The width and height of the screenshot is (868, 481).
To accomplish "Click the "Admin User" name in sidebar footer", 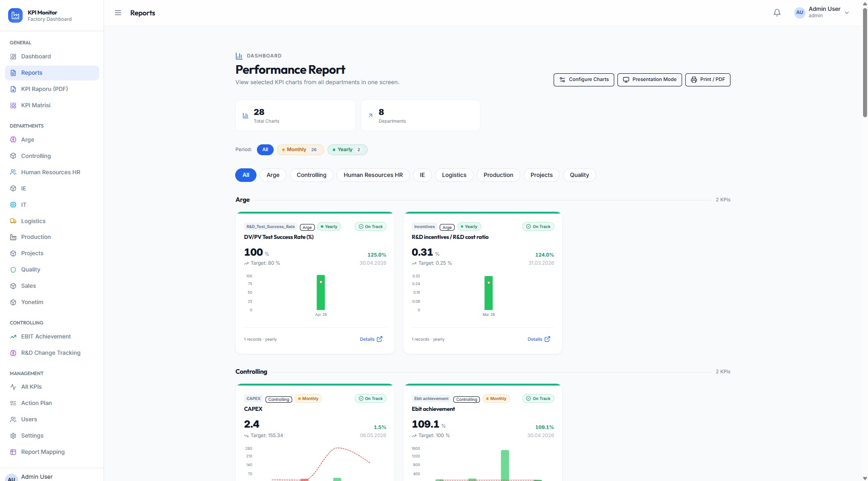I will click(37, 477).
